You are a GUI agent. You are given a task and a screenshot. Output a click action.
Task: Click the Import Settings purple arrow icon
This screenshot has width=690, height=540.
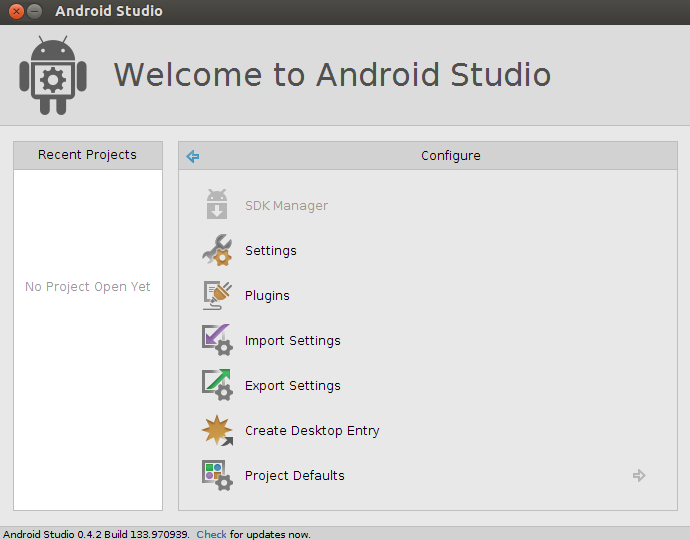[x=217, y=340]
